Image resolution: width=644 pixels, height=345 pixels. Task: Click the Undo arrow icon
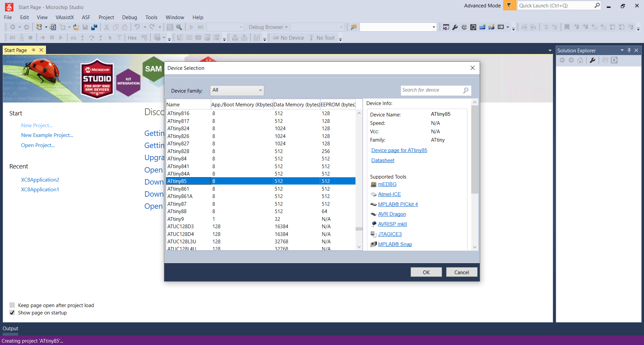point(137,27)
